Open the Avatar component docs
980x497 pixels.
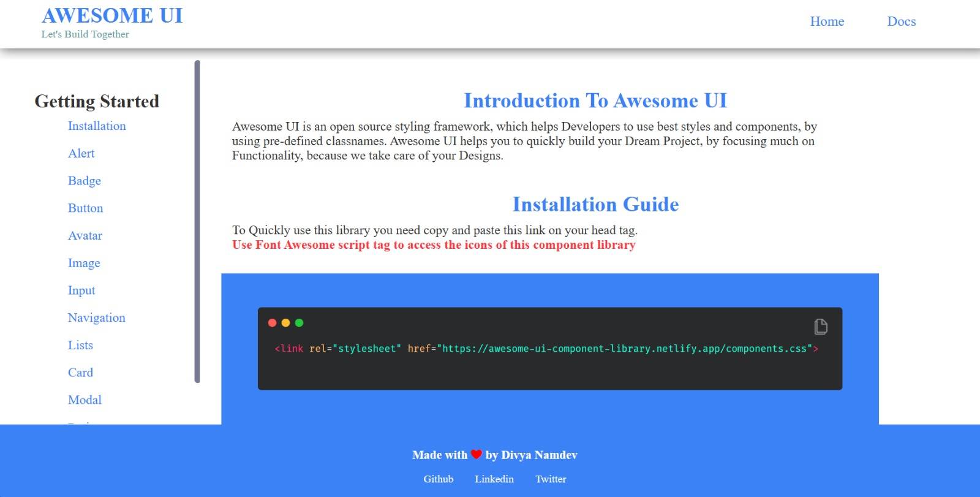pyautogui.click(x=85, y=235)
